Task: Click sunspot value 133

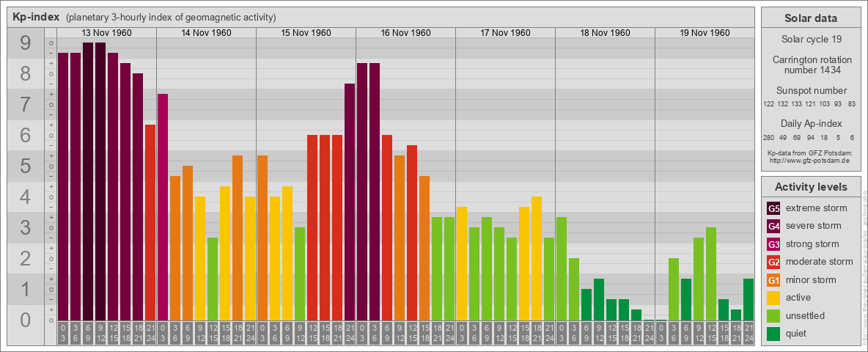Action: pyautogui.click(x=797, y=104)
